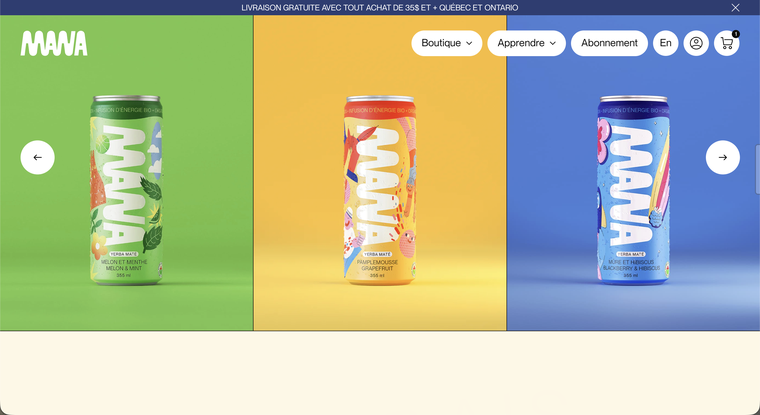Open the Abonnement page
This screenshot has height=415, width=760.
(x=609, y=43)
